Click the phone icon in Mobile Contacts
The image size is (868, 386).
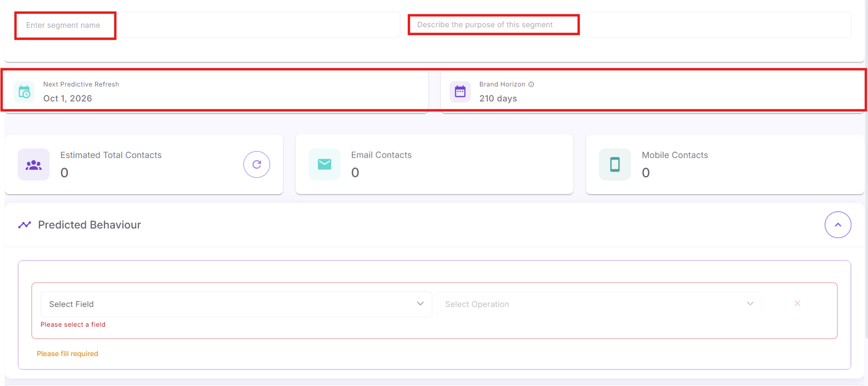click(615, 164)
